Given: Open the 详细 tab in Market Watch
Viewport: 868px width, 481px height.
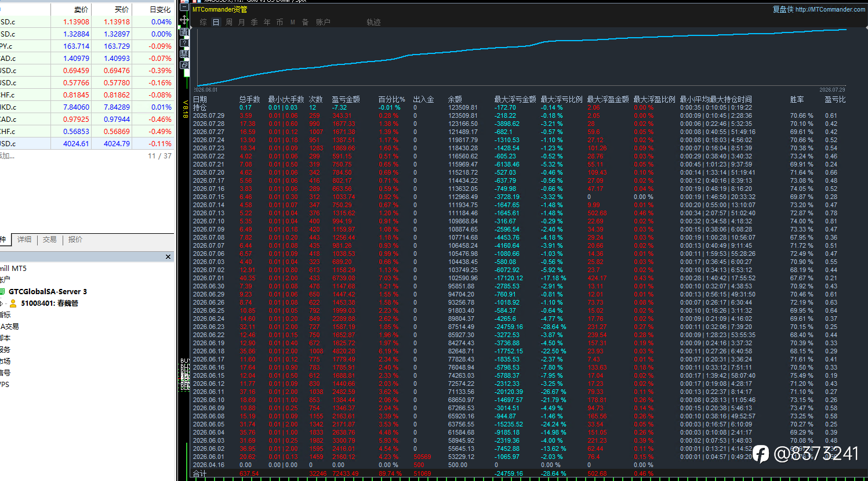Looking at the screenshot, I should (24, 239).
